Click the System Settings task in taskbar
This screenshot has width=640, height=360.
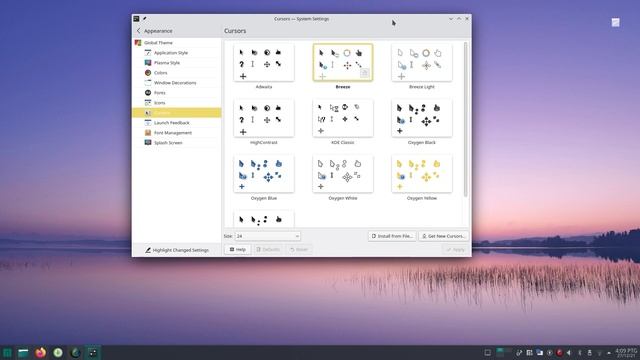point(93,353)
